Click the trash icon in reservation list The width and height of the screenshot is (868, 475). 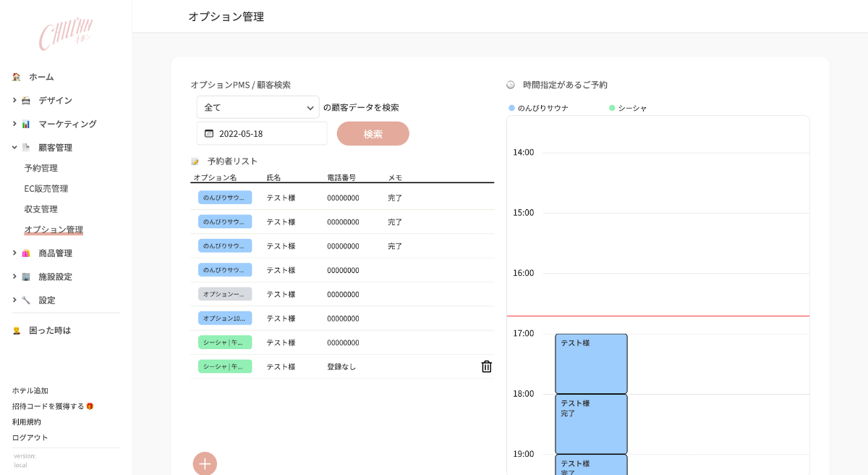(487, 366)
